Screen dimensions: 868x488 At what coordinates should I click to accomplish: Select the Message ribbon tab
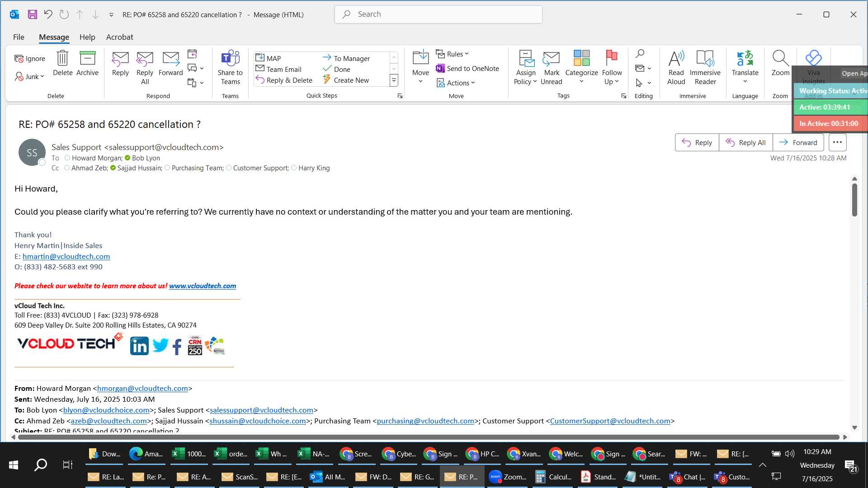pyautogui.click(x=54, y=37)
